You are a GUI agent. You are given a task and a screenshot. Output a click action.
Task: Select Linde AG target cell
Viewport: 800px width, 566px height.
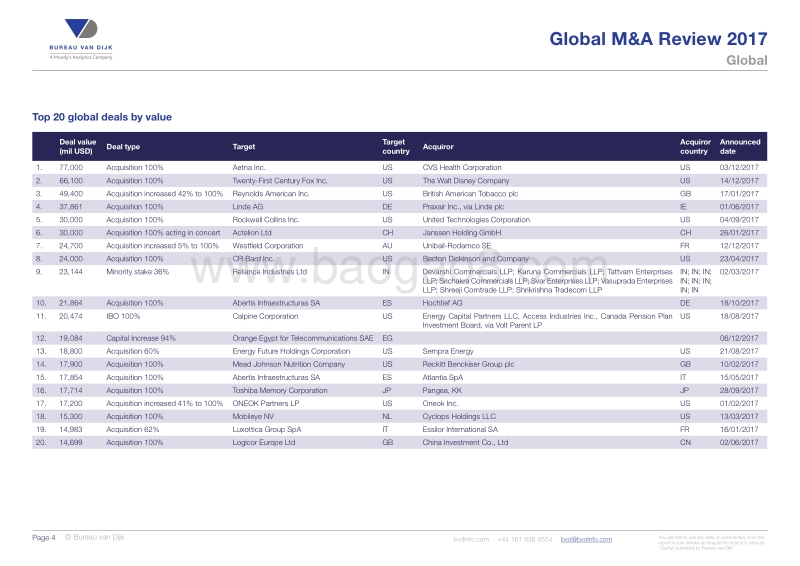[x=248, y=207]
